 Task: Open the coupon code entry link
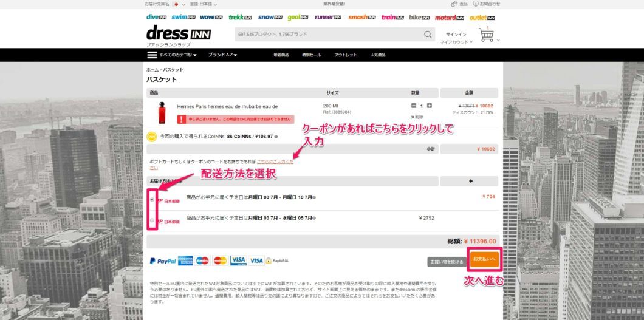coord(275,162)
